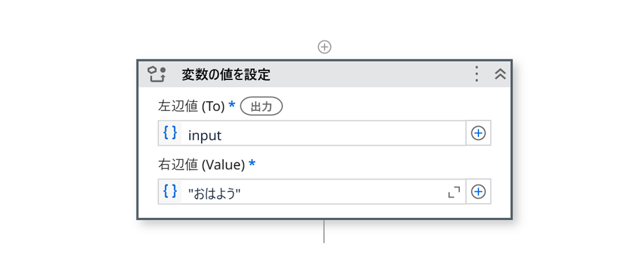Click the required asterisk next to 左辺値 (To)
Image resolution: width=644 pixels, height=265 pixels.
[x=232, y=105]
